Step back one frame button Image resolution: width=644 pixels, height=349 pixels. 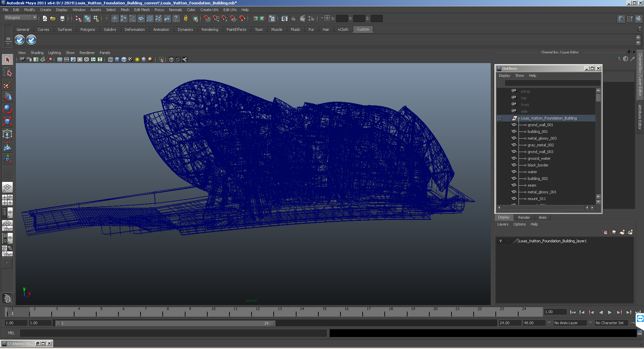click(582, 312)
